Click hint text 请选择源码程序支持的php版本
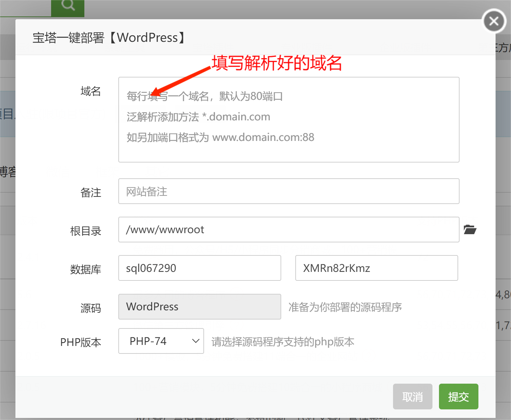The height and width of the screenshot is (420, 511). point(283,342)
